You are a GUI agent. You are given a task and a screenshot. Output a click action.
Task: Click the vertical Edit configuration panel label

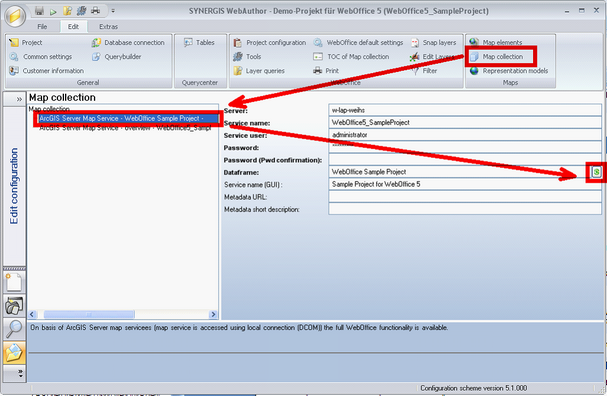tap(14, 186)
